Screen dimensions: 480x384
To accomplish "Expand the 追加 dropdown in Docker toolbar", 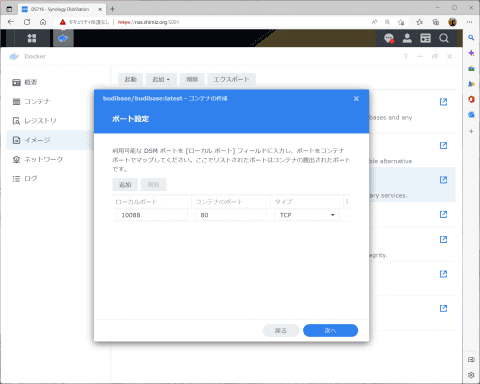I will point(161,79).
